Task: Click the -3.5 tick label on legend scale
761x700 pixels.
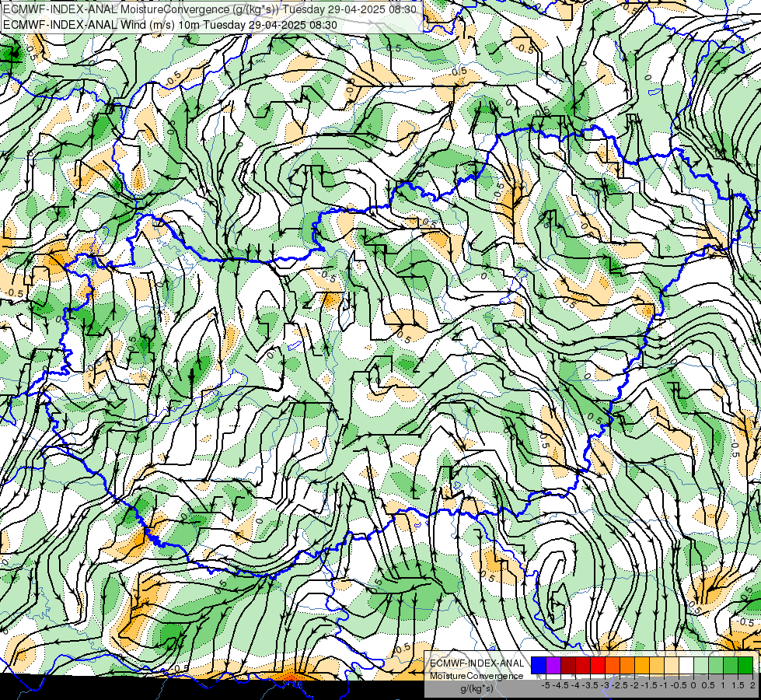Action: 590,685
